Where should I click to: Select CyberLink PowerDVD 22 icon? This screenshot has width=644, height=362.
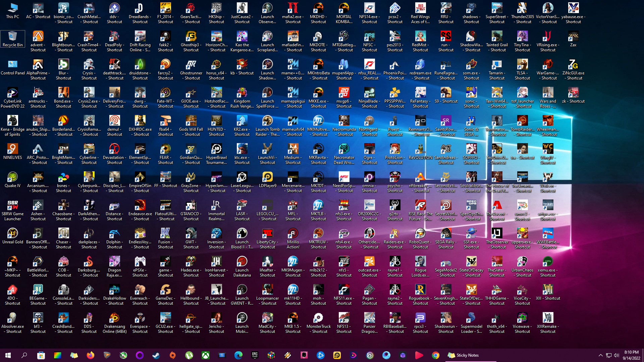tap(13, 98)
